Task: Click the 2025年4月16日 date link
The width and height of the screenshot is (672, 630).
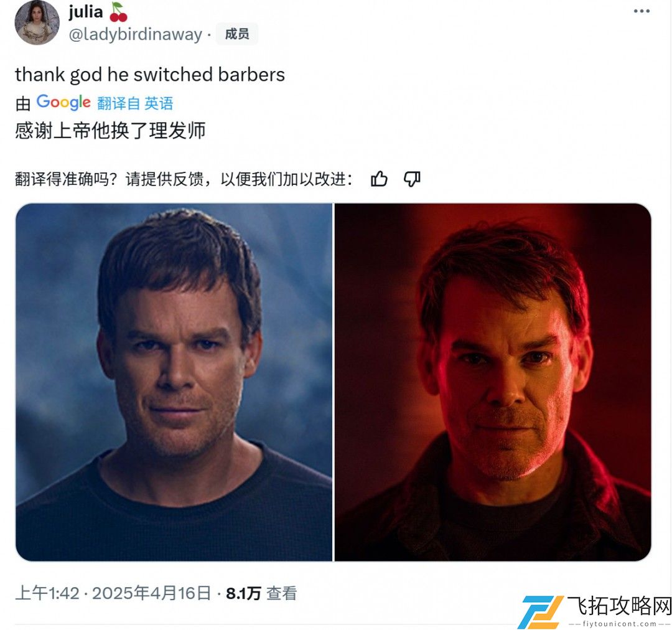Action: click(152, 593)
